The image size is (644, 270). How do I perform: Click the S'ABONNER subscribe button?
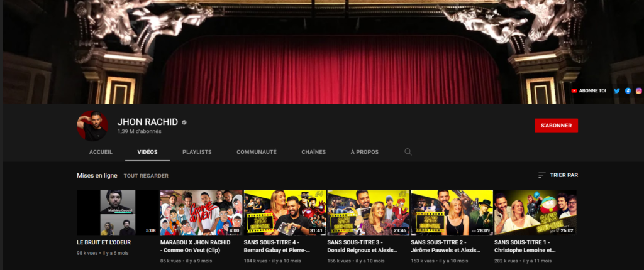[556, 126]
